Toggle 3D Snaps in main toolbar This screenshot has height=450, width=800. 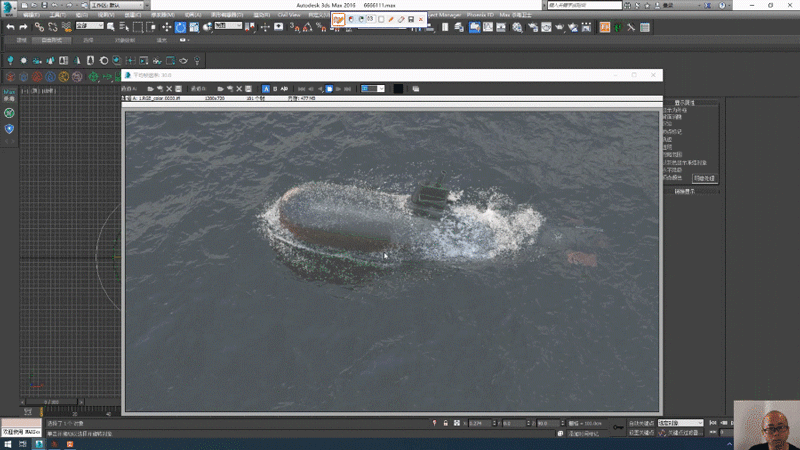point(294,28)
